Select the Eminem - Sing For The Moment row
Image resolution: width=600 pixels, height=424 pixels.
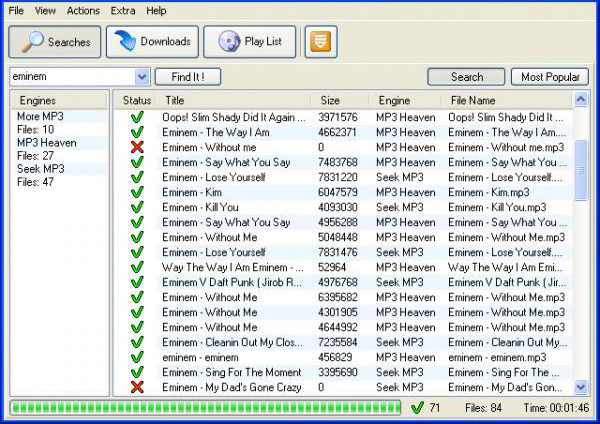(342, 372)
